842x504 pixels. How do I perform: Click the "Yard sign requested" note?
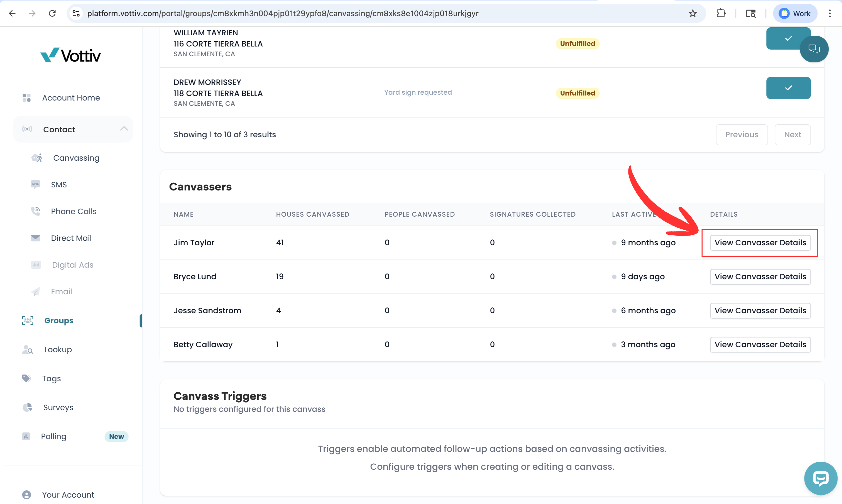(x=418, y=92)
